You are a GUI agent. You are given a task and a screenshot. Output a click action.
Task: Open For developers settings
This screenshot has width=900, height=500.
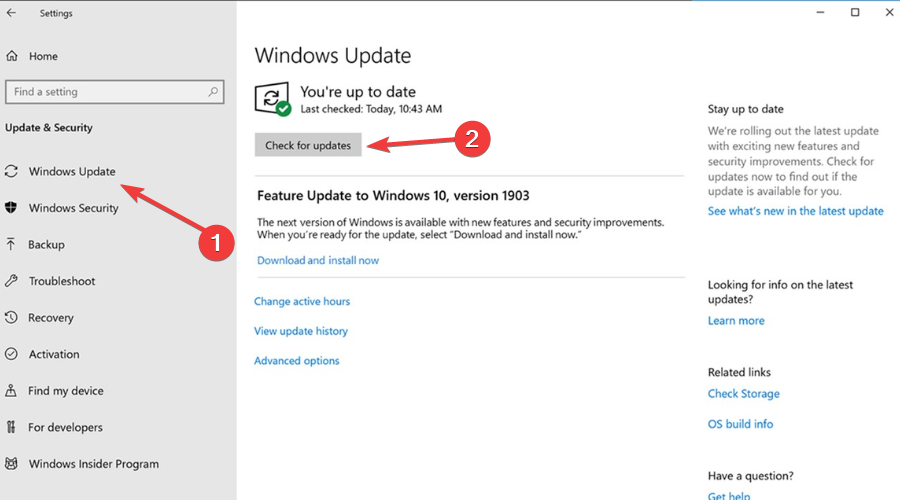65,427
